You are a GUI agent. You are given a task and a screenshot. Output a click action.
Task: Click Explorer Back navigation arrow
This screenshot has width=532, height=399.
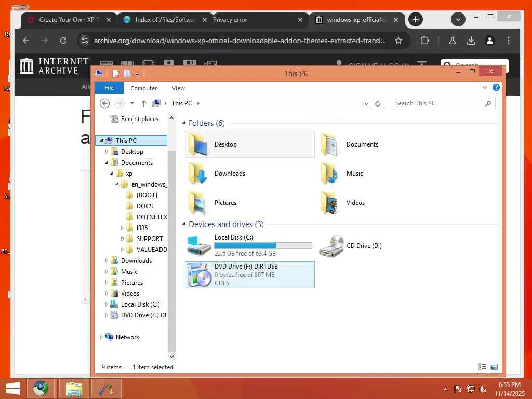coord(105,103)
